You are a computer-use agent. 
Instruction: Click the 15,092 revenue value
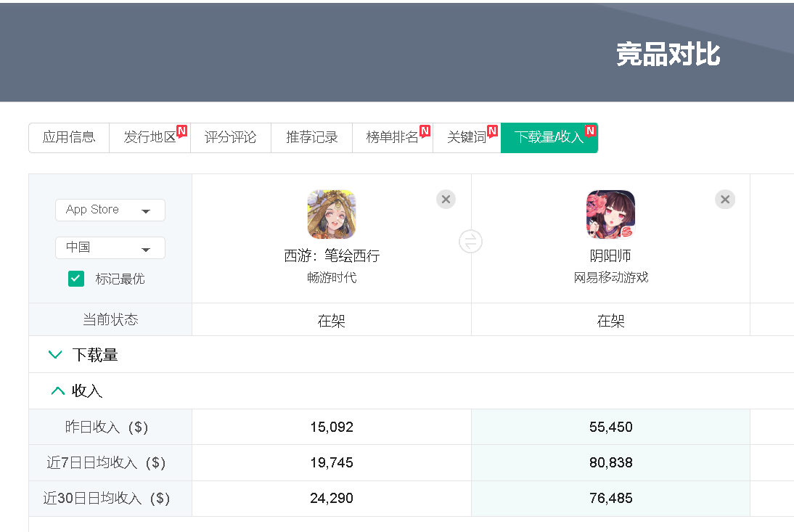(332, 427)
